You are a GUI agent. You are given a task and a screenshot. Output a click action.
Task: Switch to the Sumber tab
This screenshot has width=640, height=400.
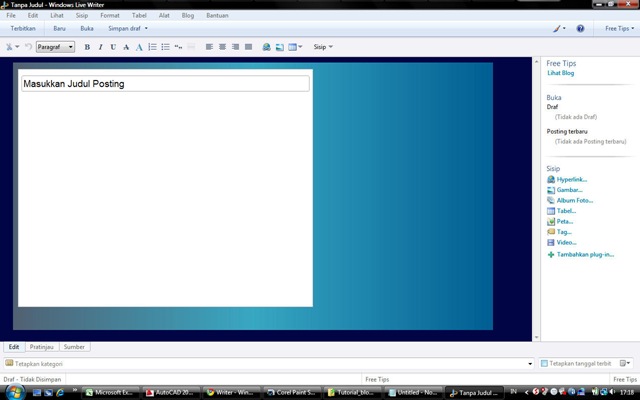(74, 347)
